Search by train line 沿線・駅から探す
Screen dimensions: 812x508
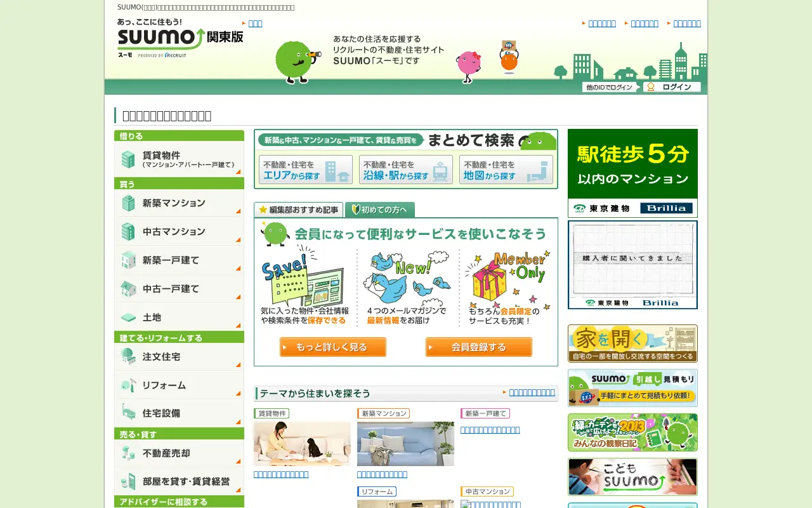406,170
